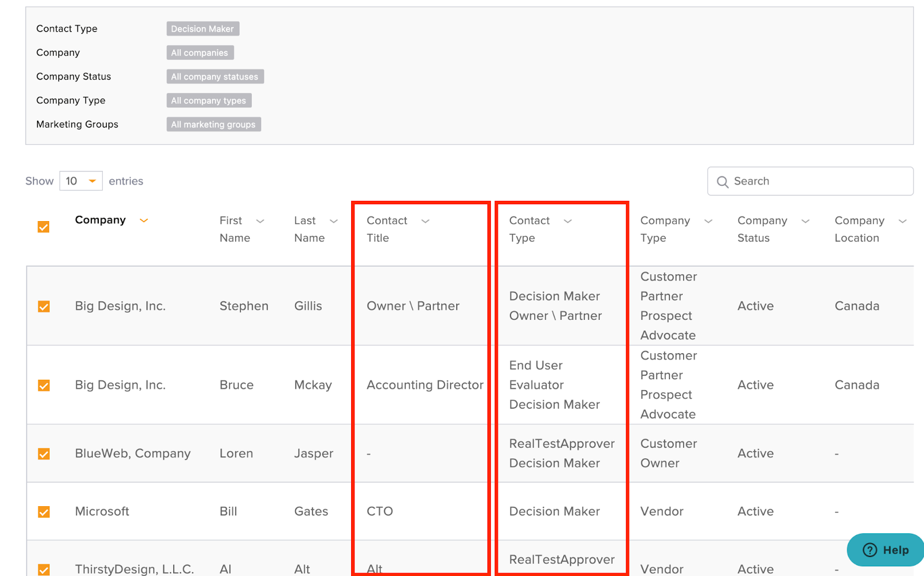
Task: Click the Microsoft company cell
Action: pyautogui.click(x=102, y=511)
